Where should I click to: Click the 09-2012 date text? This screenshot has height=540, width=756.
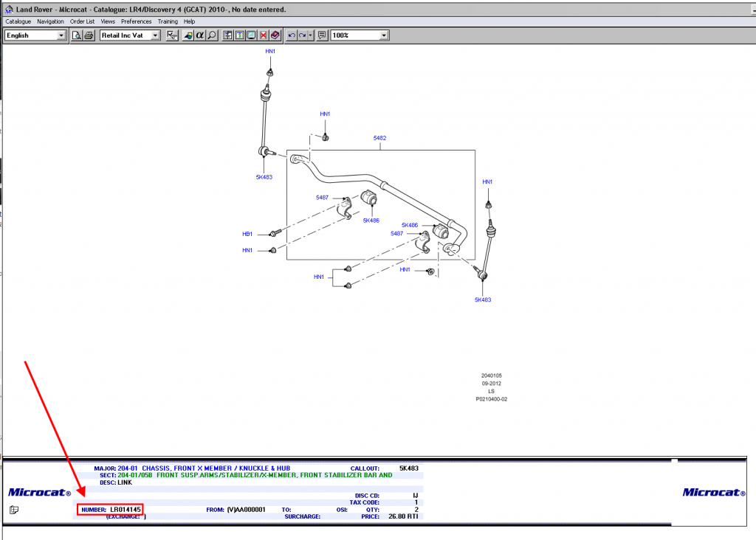coord(491,384)
